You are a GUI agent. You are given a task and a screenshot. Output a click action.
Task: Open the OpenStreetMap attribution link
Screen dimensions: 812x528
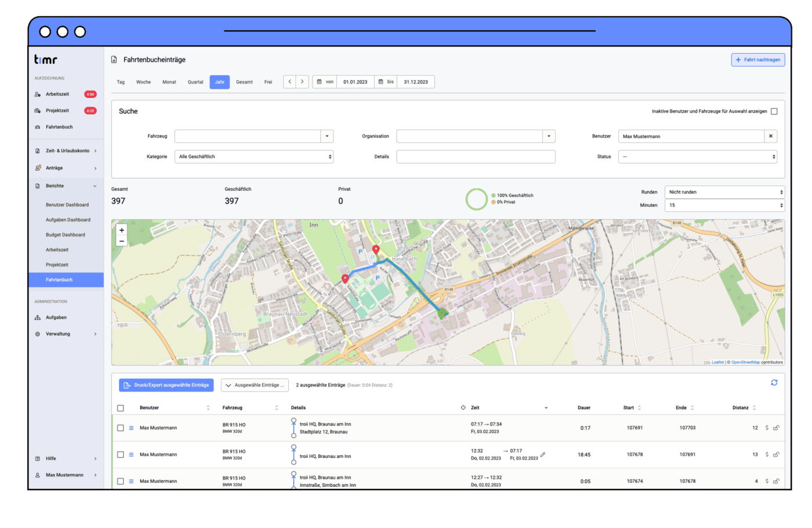tap(745, 362)
